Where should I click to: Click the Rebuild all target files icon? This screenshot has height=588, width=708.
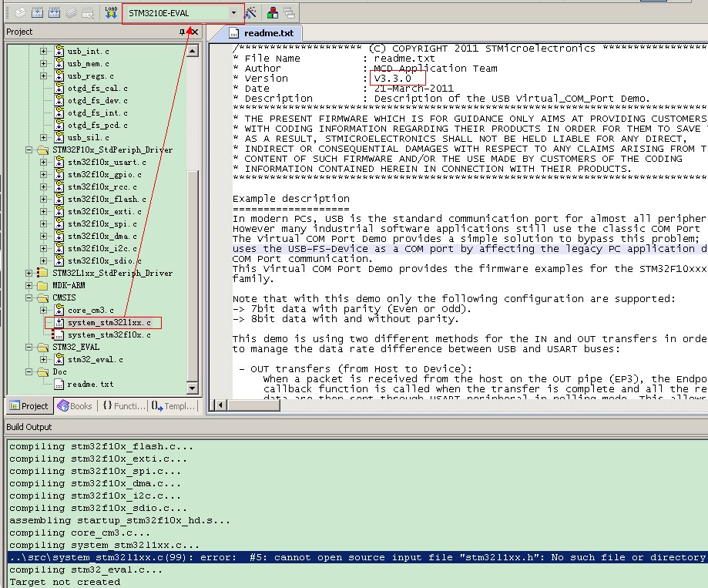pyautogui.click(x=54, y=13)
